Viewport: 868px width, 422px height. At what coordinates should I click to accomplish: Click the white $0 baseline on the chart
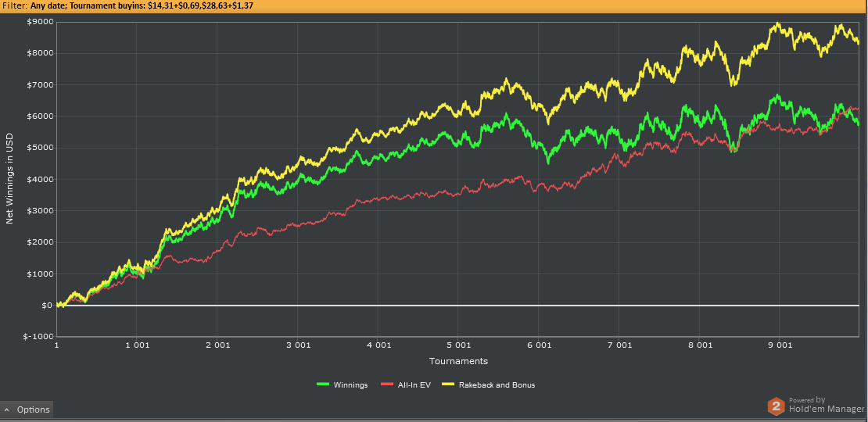coord(458,306)
